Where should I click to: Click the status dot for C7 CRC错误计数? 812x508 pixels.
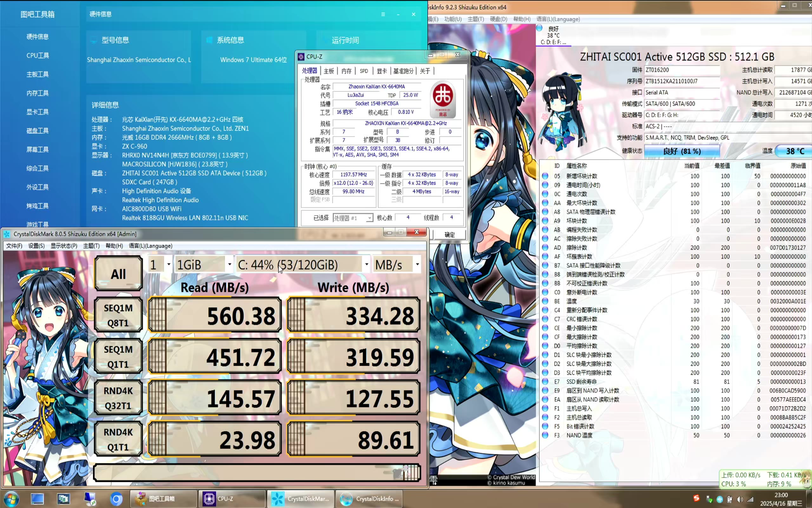[x=545, y=319]
